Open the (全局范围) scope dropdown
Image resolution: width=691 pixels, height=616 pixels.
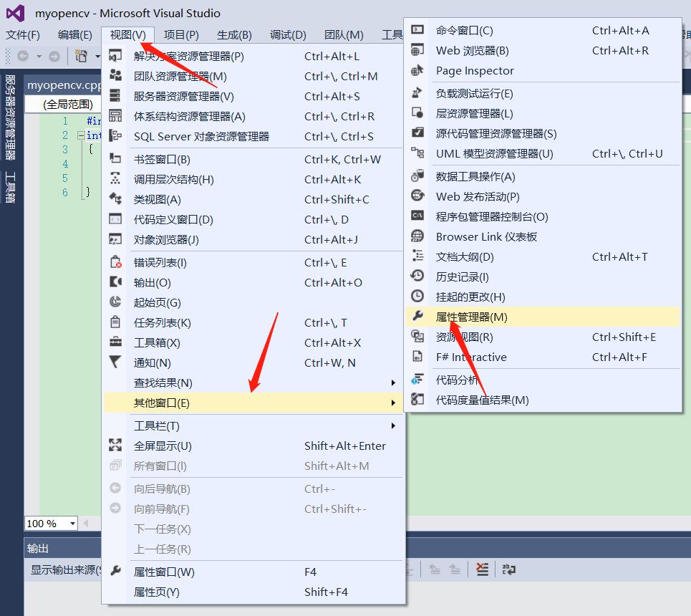tap(64, 104)
